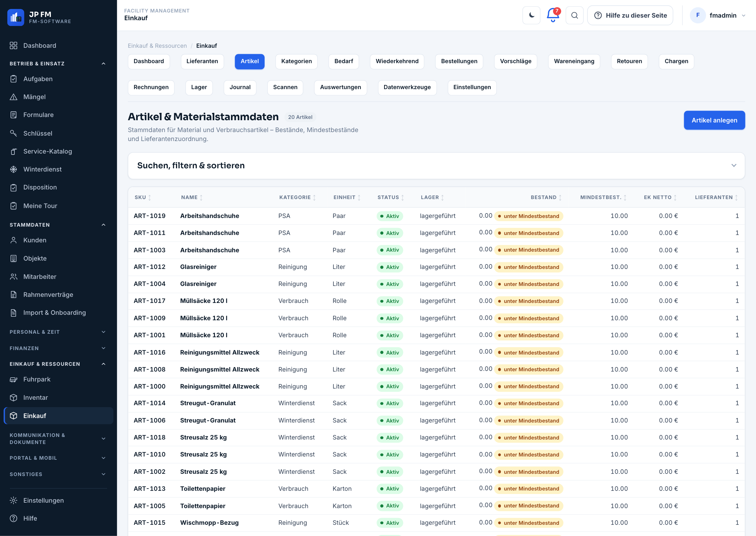Click the Meine Tour icon
This screenshot has width=756, height=536.
13,205
